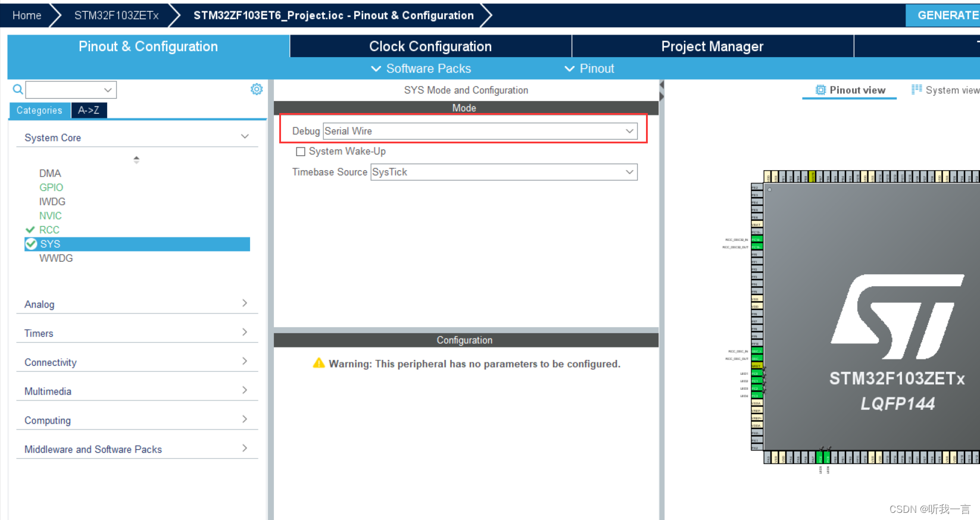Click the Mode section header
980x520 pixels.
click(x=466, y=108)
